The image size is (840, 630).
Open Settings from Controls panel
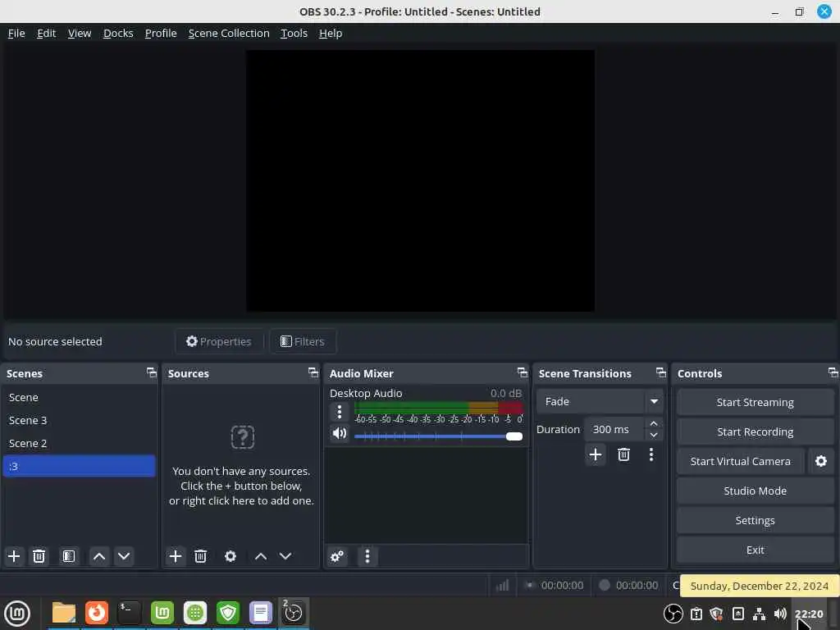click(755, 520)
